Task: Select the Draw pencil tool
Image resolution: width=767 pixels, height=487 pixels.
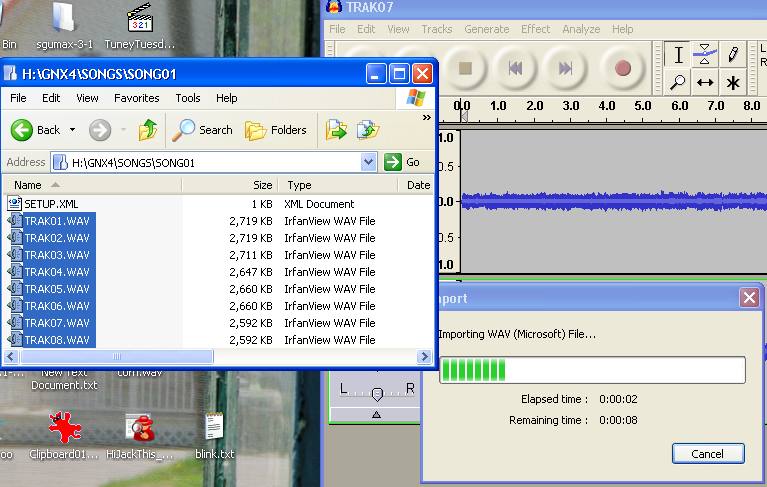Action: click(x=733, y=55)
